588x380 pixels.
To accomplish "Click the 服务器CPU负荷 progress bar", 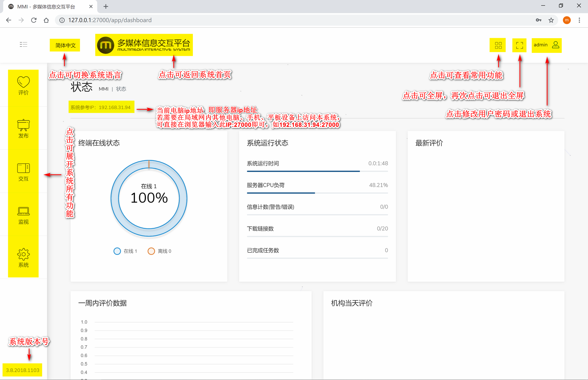I will pyautogui.click(x=317, y=193).
